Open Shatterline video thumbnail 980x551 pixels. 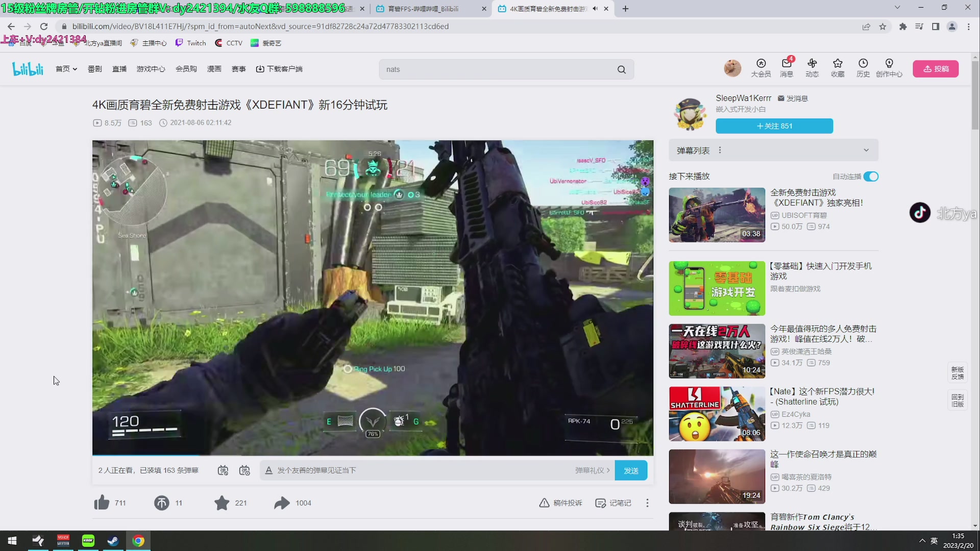tap(717, 414)
